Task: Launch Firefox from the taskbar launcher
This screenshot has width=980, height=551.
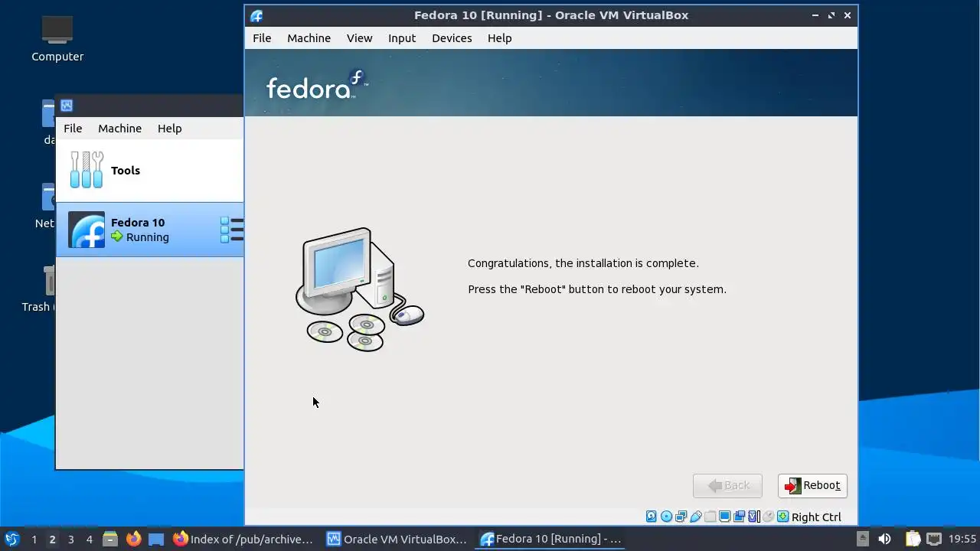Action: point(133,539)
